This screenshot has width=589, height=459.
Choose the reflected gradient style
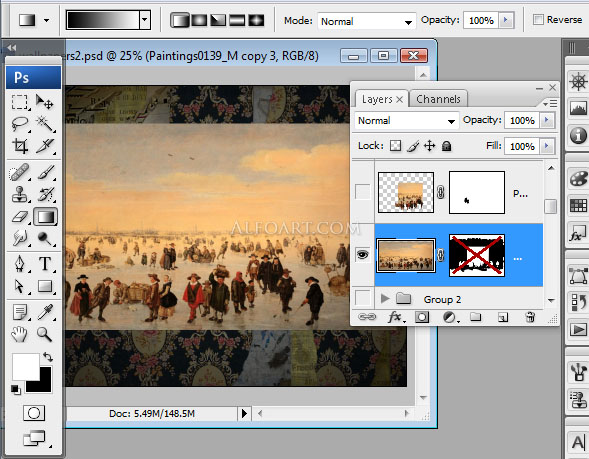[237, 20]
